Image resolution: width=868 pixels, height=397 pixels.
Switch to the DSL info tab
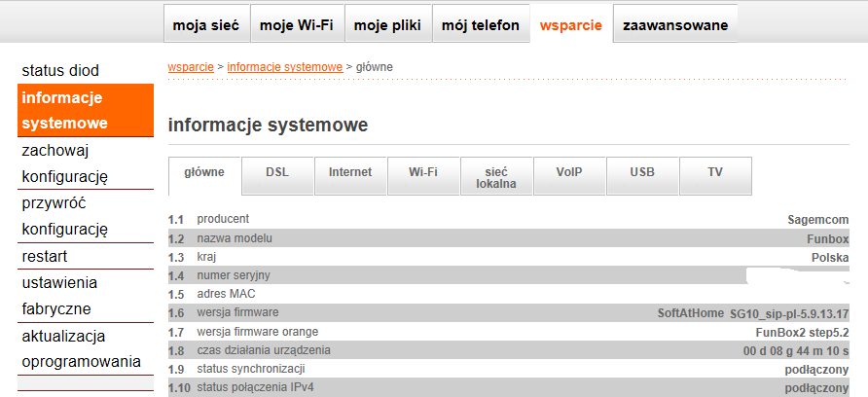(277, 172)
